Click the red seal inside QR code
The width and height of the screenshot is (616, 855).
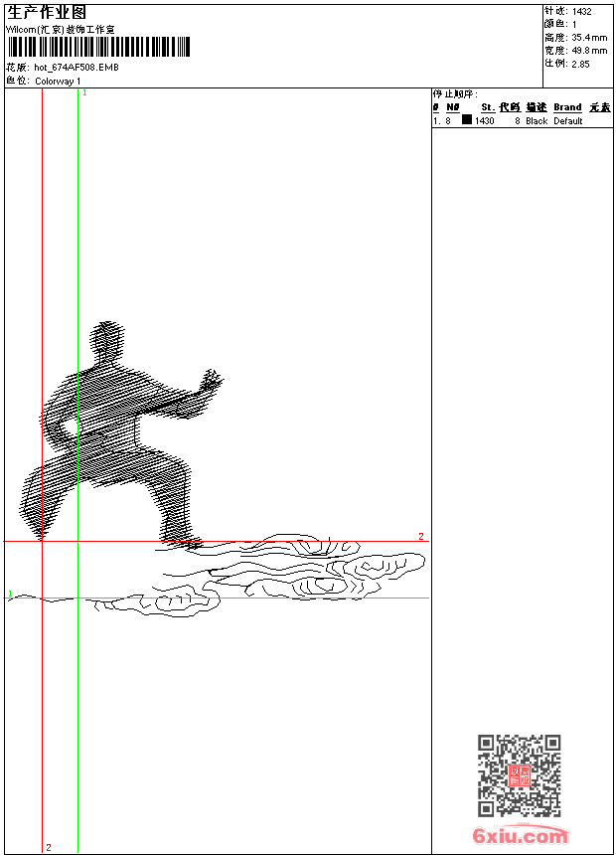[519, 776]
